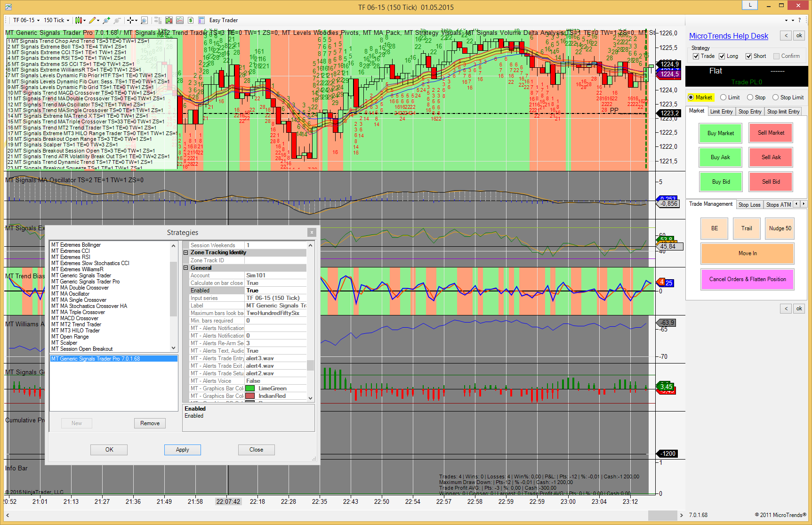Open the MicroTrends Help Desk link
This screenshot has height=525, width=812.
point(728,36)
